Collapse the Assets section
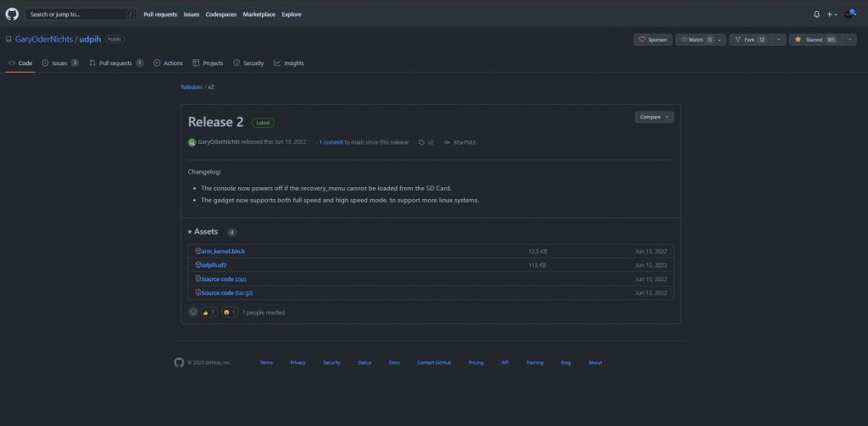This screenshot has width=868, height=426. (x=203, y=232)
